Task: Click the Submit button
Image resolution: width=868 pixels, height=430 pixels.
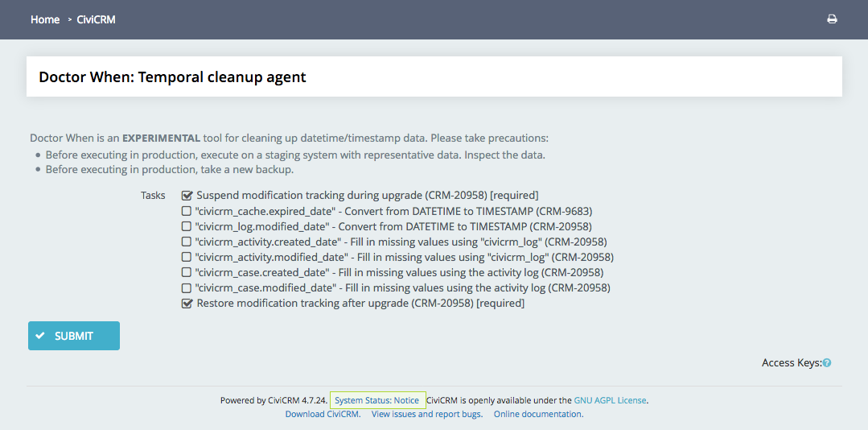Action: (74, 336)
